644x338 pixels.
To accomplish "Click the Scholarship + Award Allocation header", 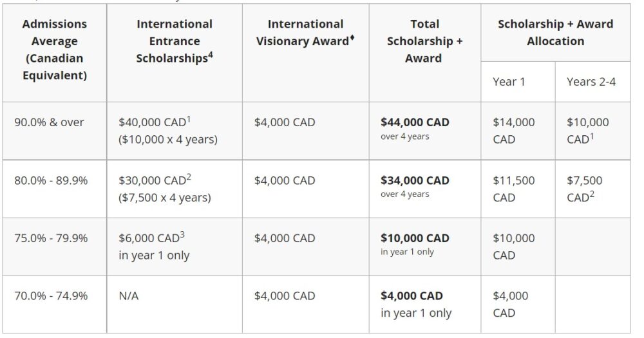I will click(555, 33).
